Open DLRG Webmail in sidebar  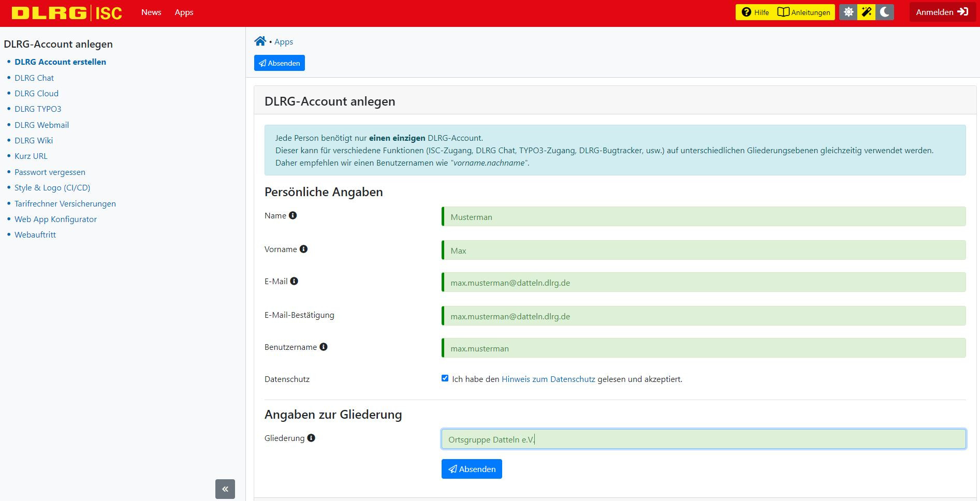41,125
